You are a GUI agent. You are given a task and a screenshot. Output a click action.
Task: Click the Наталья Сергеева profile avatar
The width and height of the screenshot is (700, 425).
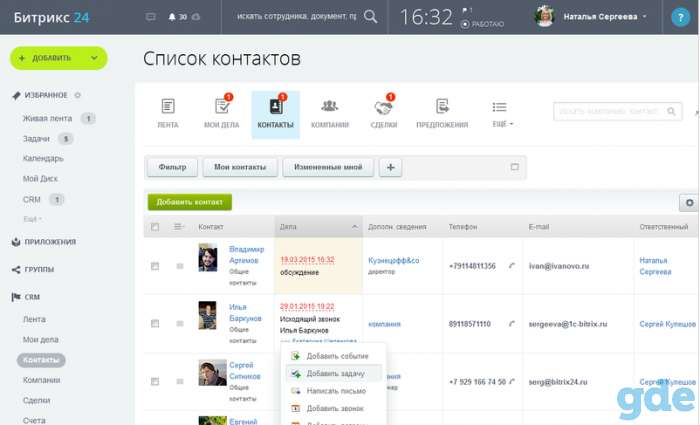click(x=544, y=17)
